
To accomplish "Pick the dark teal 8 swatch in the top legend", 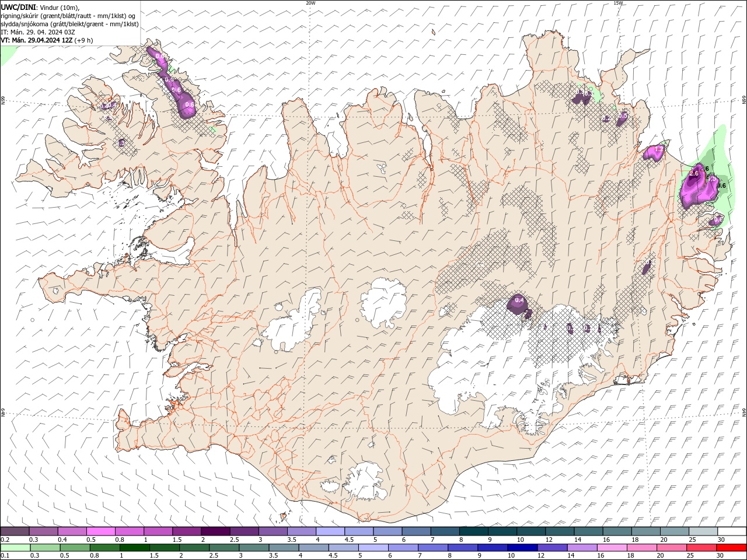I will (x=473, y=531).
